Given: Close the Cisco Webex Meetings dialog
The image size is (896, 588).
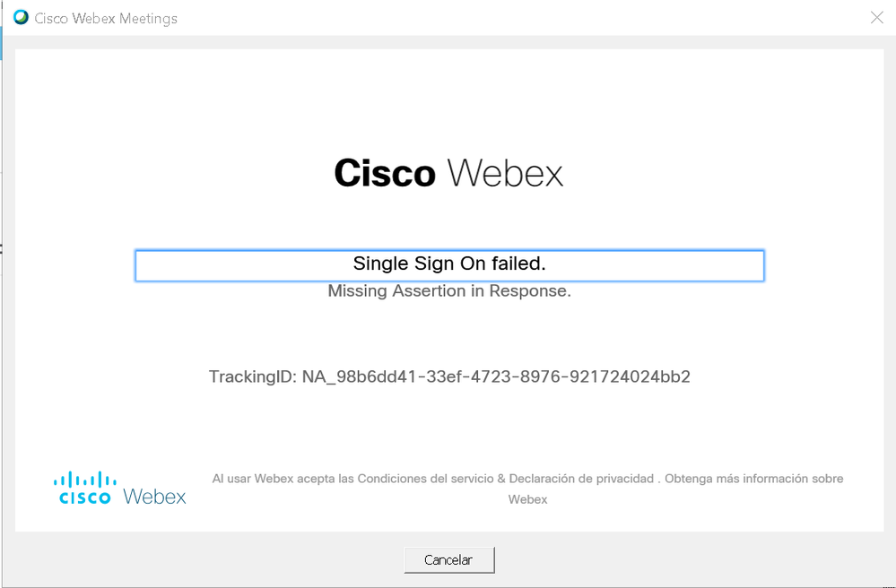Looking at the screenshot, I should (876, 18).
